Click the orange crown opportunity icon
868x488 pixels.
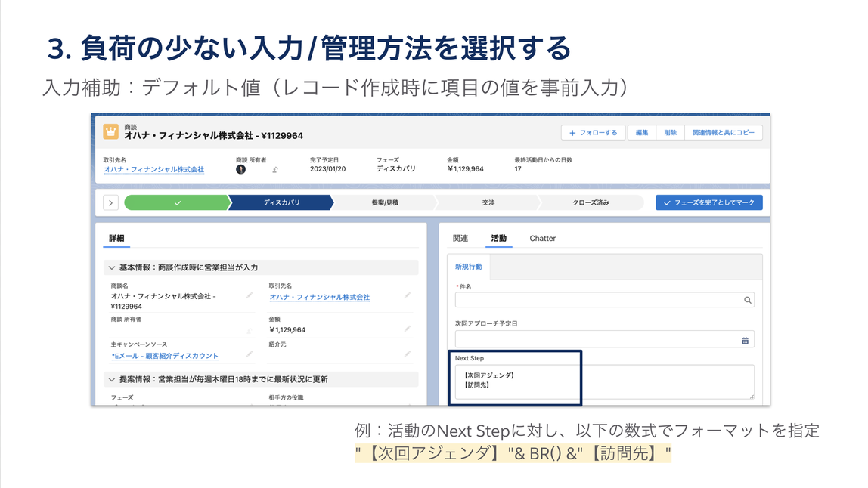point(110,131)
